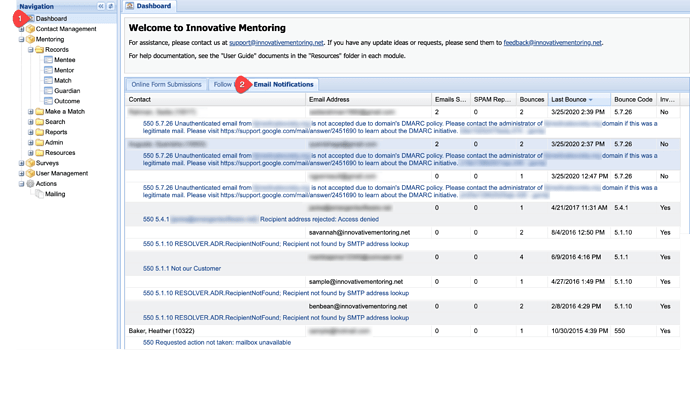Select contact Baker, Heather (10322)
This screenshot has width=690, height=415.
coord(161,331)
